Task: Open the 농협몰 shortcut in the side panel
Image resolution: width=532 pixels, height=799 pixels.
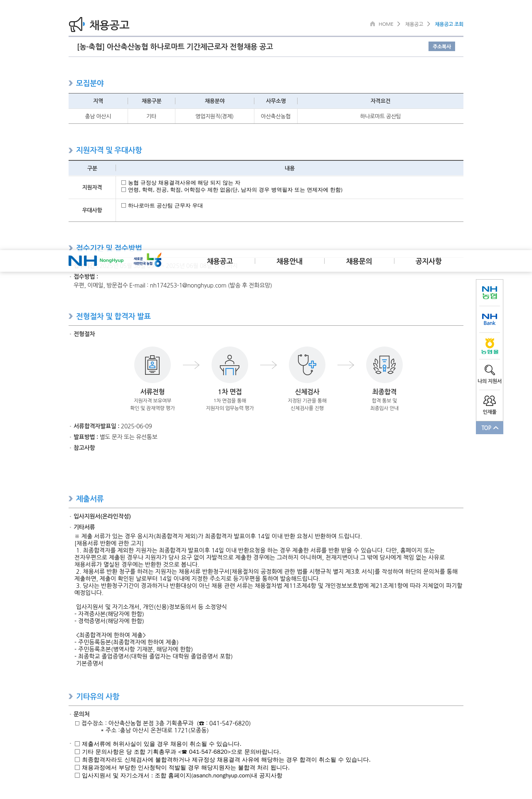Action: tap(490, 346)
